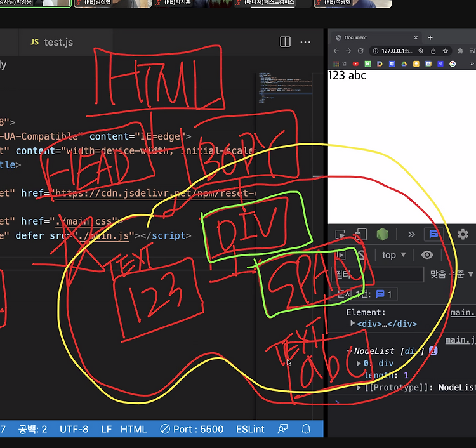Open the feedback icon in status bar

282,429
